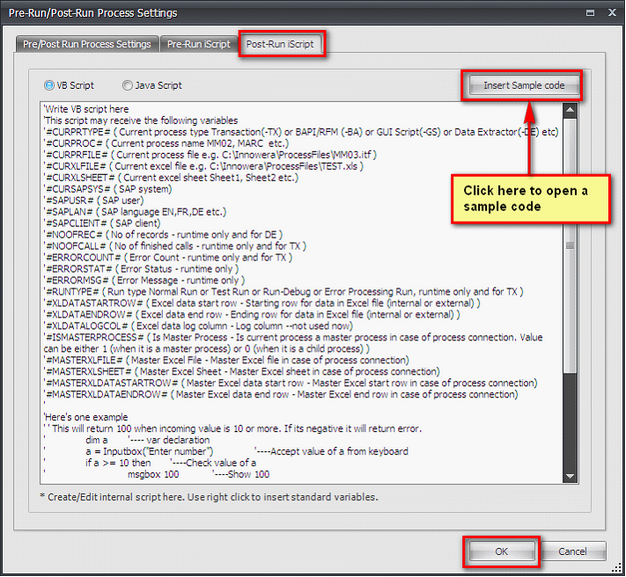This screenshot has height=577, width=626.
Task: Choose the Java Script radio option
Action: pyautogui.click(x=127, y=86)
